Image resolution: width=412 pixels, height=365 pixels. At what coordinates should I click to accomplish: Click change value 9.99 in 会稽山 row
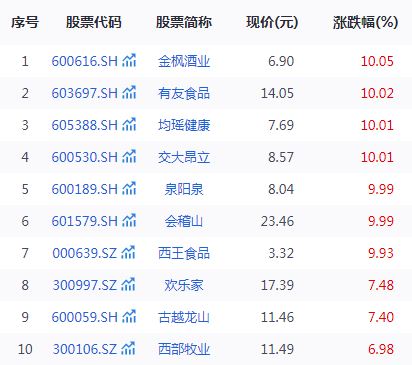click(x=381, y=221)
